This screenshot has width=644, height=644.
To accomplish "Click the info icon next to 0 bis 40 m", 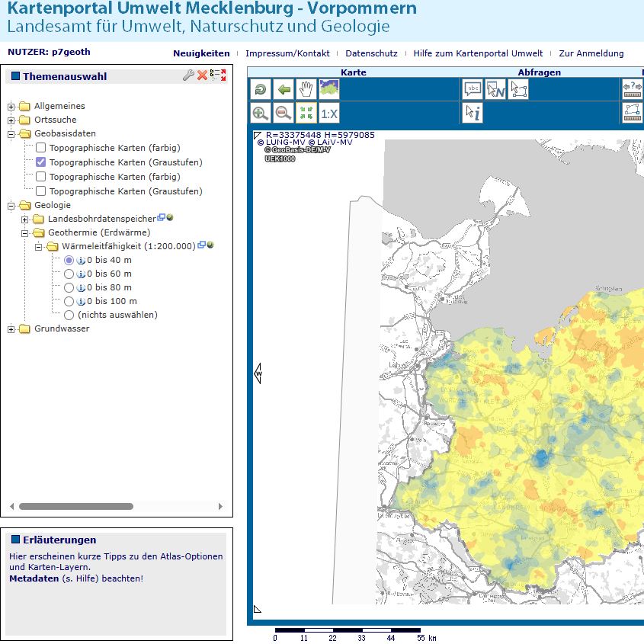I will pyautogui.click(x=81, y=261).
